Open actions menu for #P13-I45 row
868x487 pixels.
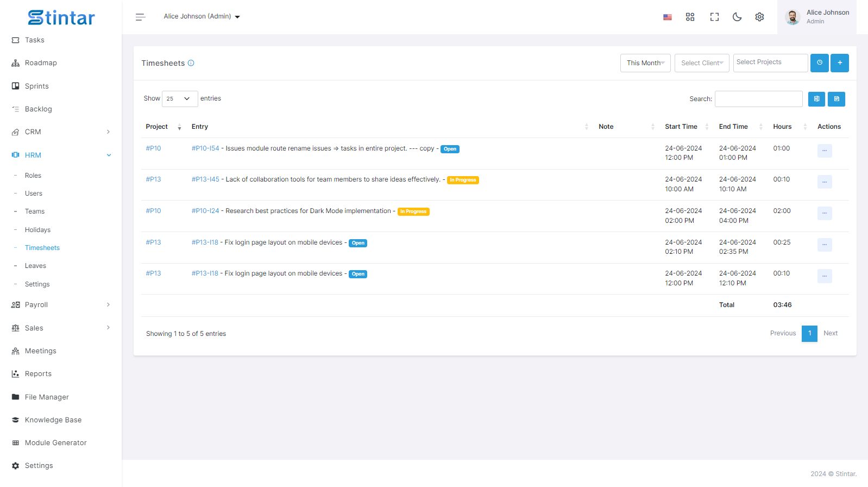[x=825, y=182]
